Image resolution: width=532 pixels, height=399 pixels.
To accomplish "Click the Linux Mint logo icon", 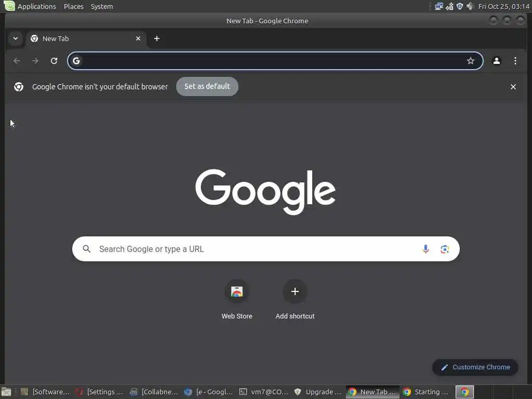I will pyautogui.click(x=9, y=6).
